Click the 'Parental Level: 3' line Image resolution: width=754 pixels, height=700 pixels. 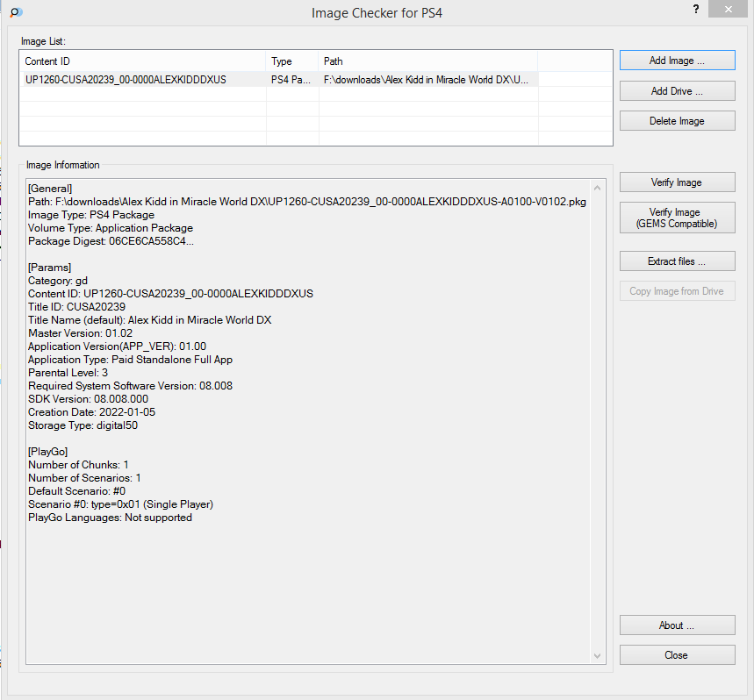[x=68, y=373]
